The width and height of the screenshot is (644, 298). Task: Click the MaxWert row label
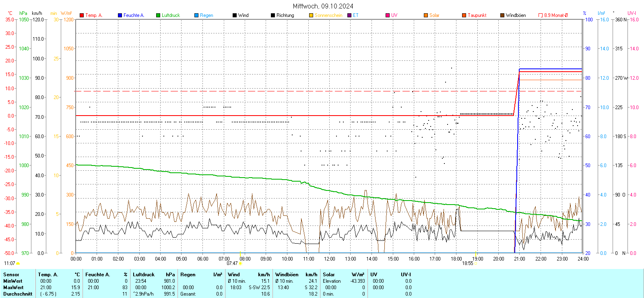13,288
